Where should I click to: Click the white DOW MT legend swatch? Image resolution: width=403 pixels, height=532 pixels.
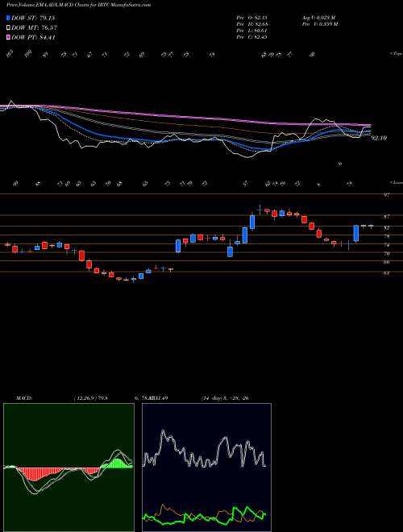pos(9,28)
